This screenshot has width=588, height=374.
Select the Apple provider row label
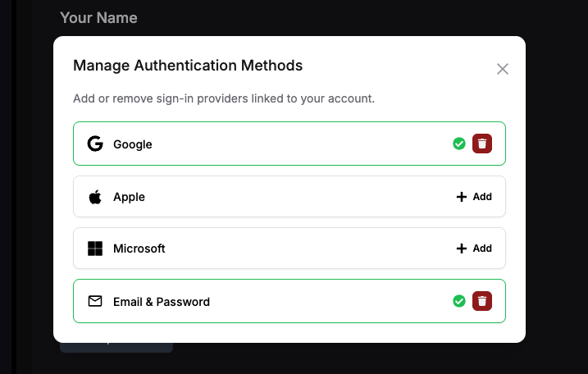coord(129,198)
